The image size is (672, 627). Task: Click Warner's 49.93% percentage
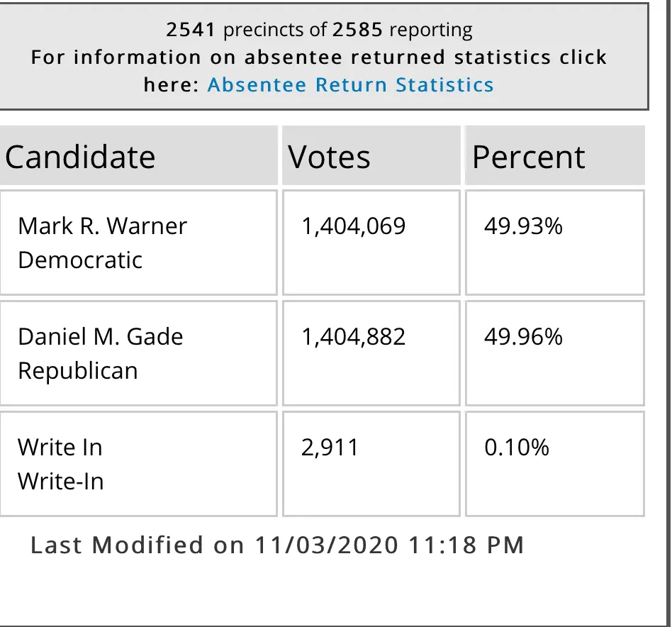click(x=523, y=226)
